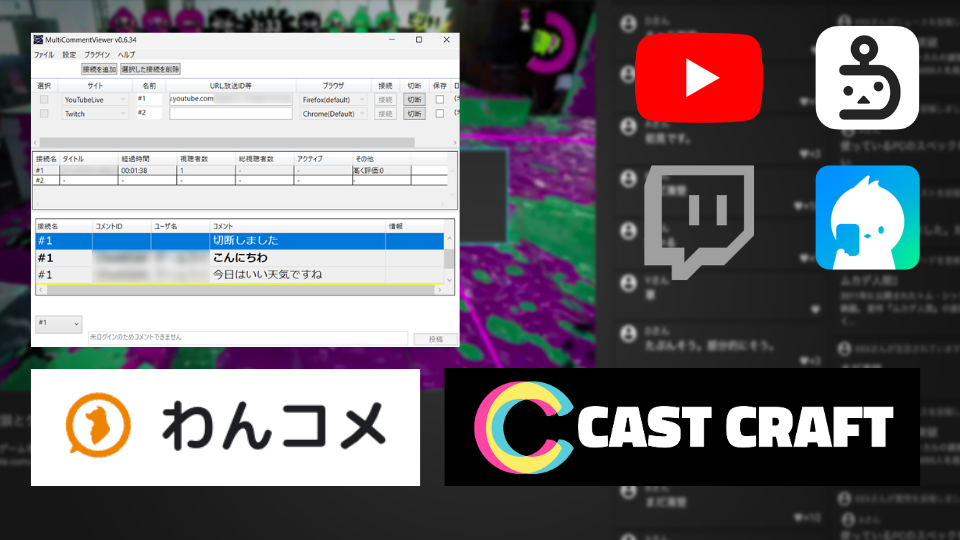Tick the 選択 checkbox for the YouTubeLive row
The width and height of the screenshot is (960, 540).
(44, 100)
